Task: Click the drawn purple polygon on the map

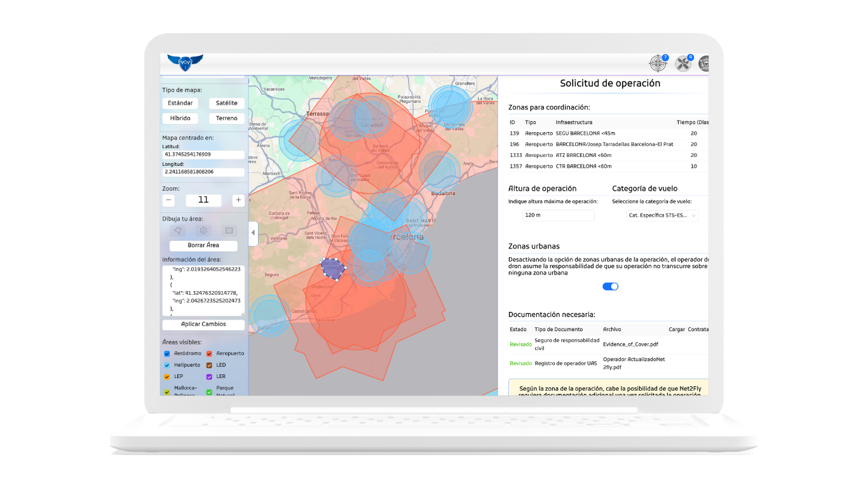Action: pyautogui.click(x=332, y=269)
